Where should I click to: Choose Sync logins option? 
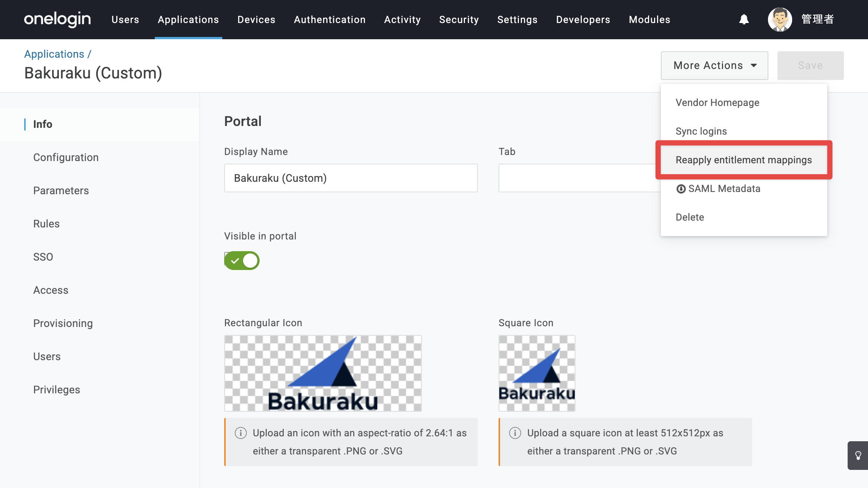[743, 131]
